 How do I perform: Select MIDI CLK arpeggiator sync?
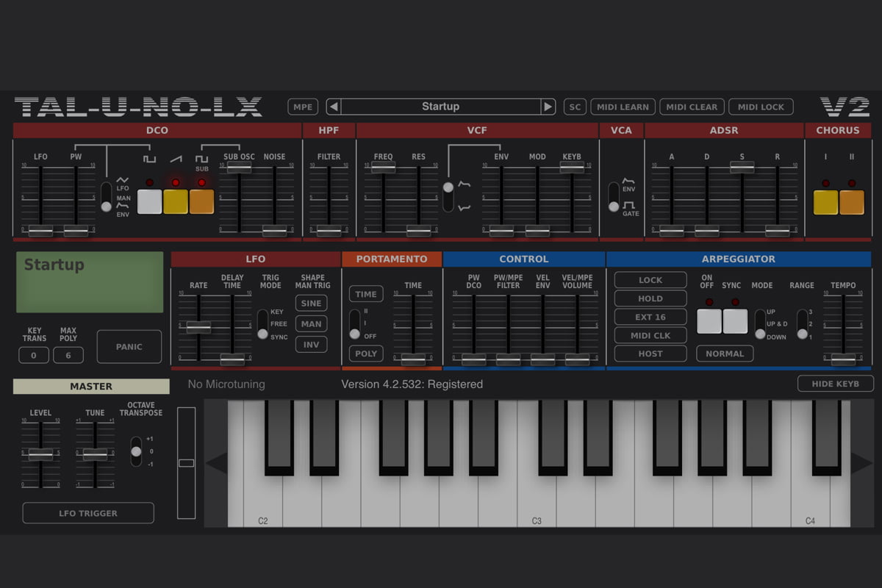coord(650,335)
